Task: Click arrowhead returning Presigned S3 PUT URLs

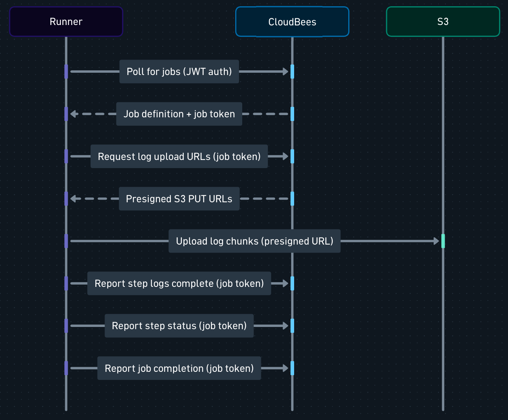Action: click(73, 199)
